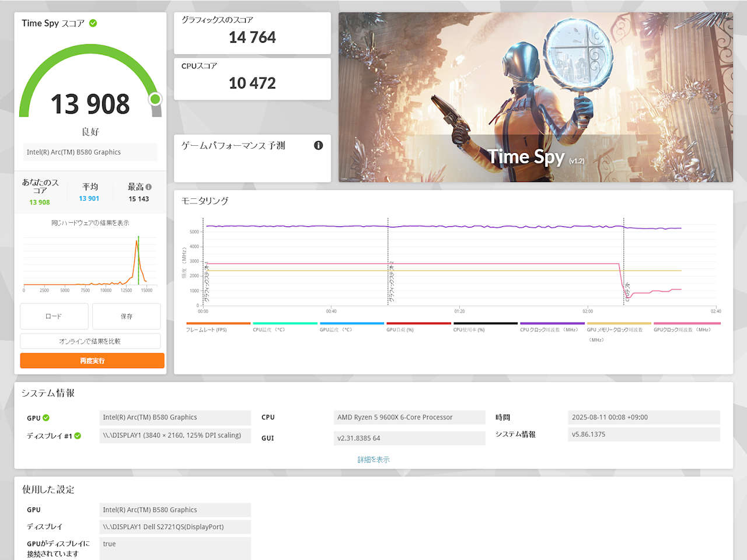Click the ゲームパフォーマンス予測 heading
Image resolution: width=747 pixels, height=560 pixels.
pyautogui.click(x=233, y=145)
